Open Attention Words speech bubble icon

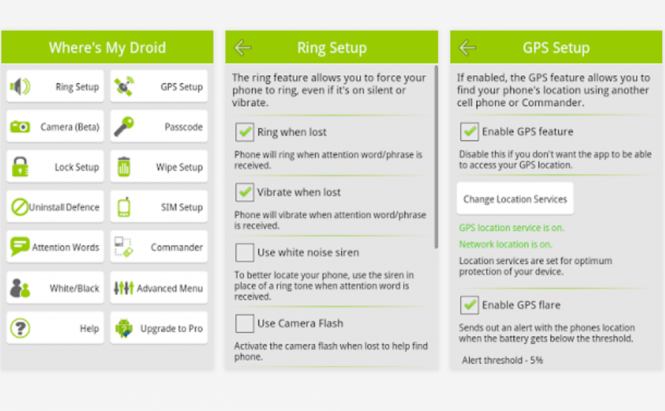(20, 246)
